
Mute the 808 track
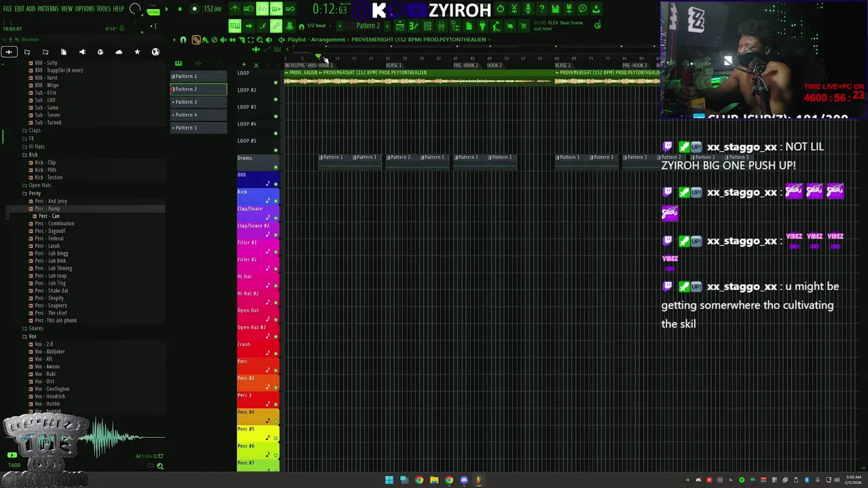pos(275,184)
